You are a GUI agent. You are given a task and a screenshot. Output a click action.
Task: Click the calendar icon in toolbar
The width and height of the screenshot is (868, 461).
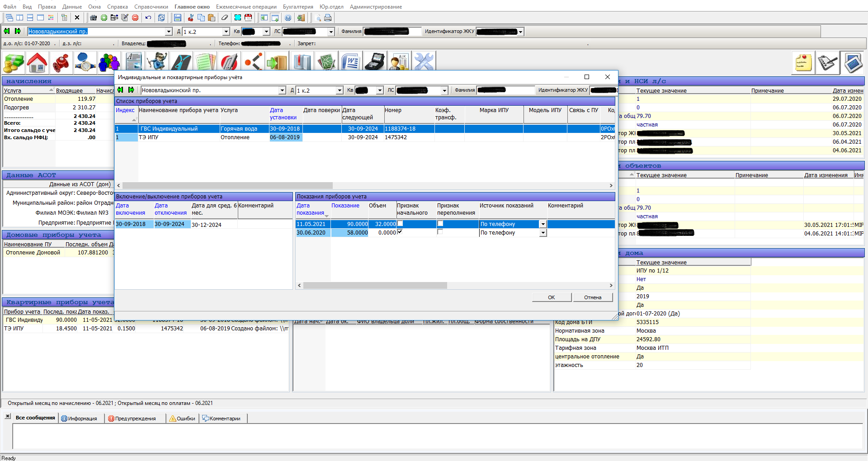point(248,18)
